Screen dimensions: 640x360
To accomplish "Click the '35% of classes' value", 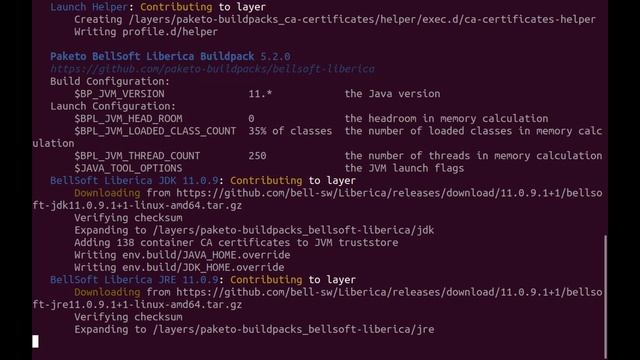I will [290, 131].
